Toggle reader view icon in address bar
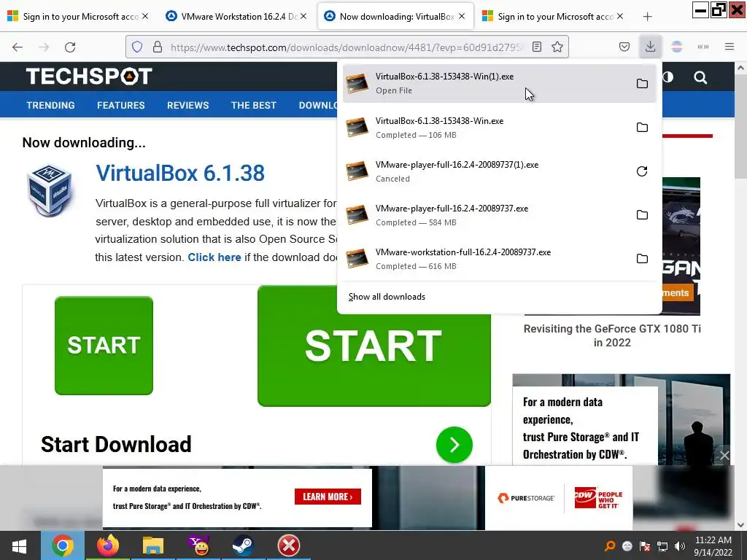 point(537,47)
